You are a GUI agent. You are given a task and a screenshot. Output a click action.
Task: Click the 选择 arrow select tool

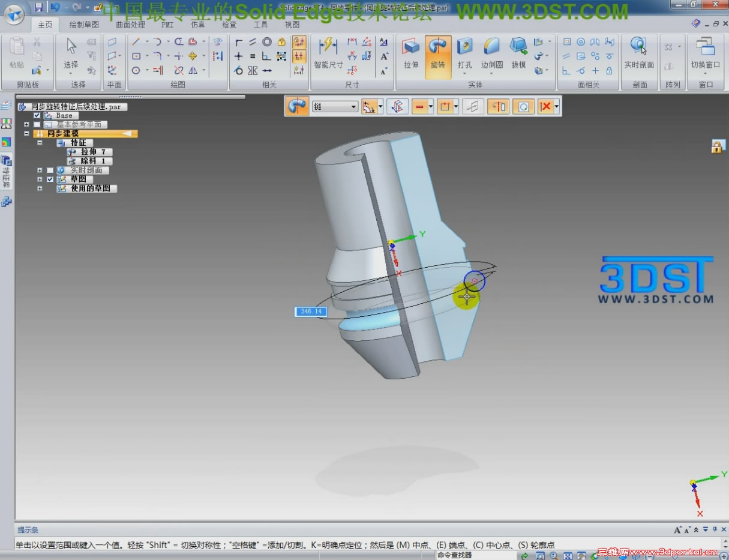point(71,53)
